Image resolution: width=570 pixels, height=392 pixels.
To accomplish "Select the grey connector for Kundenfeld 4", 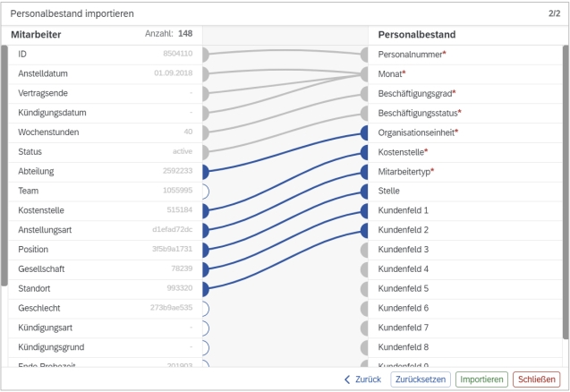I will point(365,269).
